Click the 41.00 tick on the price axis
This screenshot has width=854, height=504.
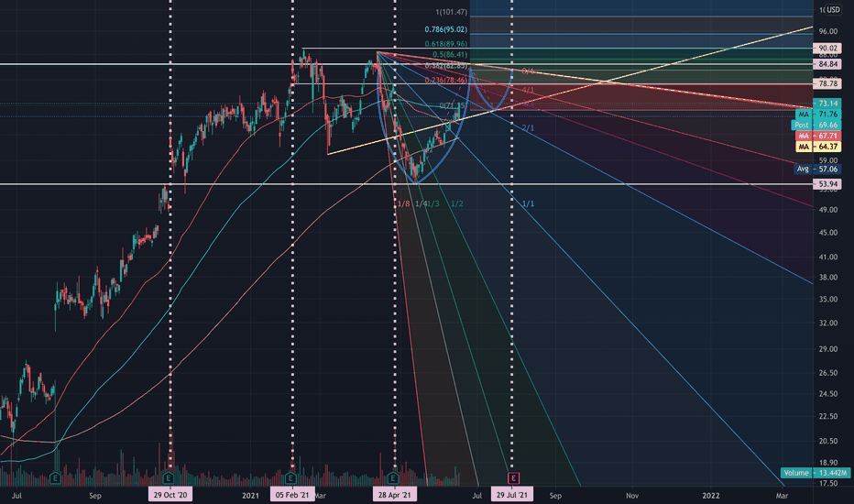(827, 257)
